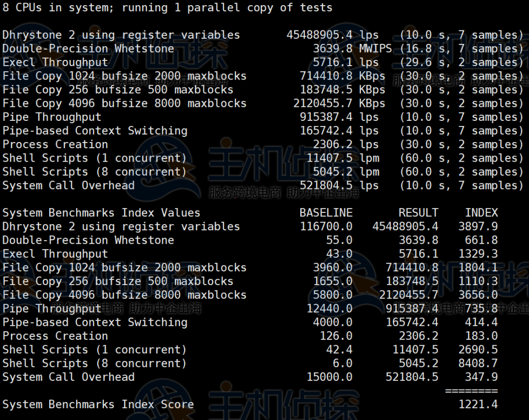
Task: Click the RESULT column header
Action: click(418, 213)
